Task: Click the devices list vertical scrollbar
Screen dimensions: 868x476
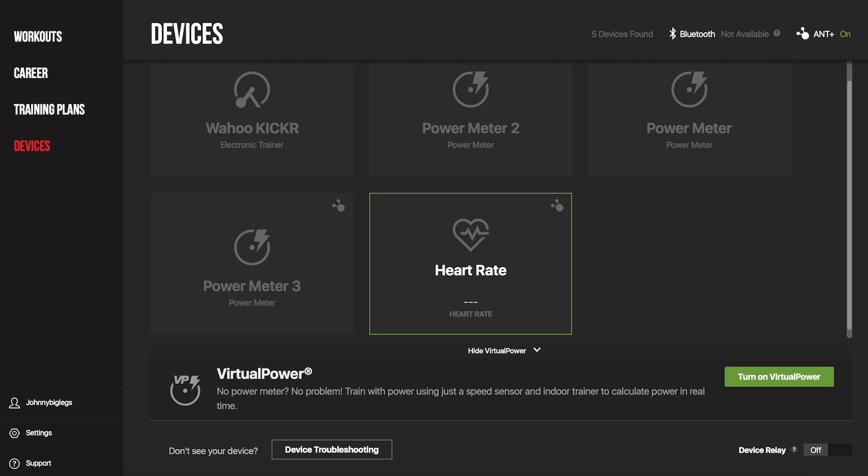Action: pyautogui.click(x=849, y=201)
